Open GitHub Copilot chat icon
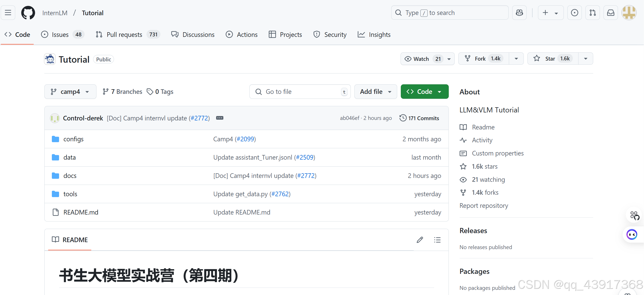644x295 pixels. point(519,13)
